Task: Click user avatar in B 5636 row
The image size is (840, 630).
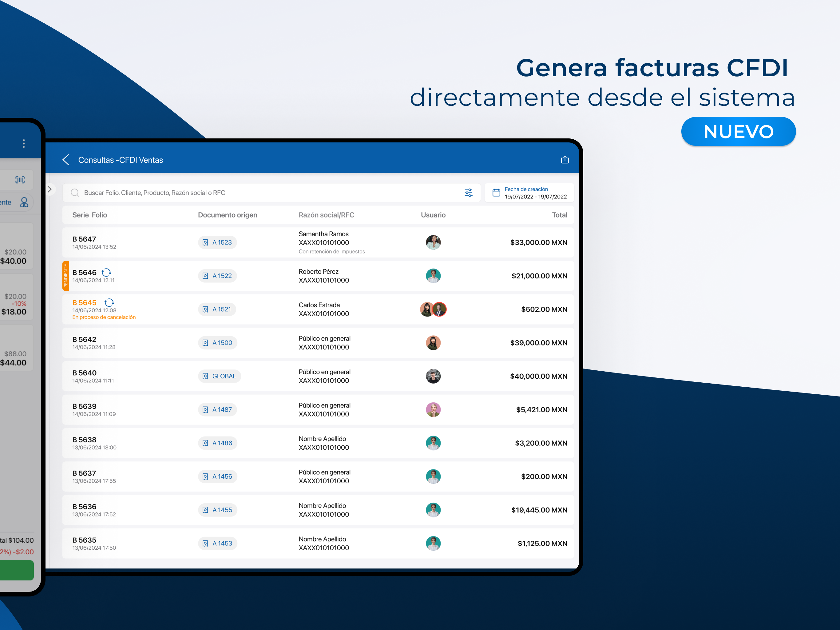Action: point(433,510)
